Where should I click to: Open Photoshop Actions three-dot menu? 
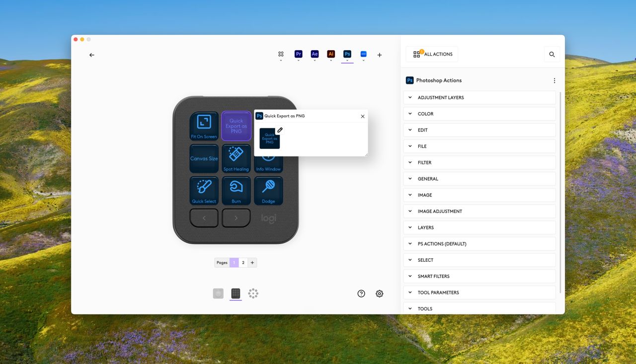(555, 80)
